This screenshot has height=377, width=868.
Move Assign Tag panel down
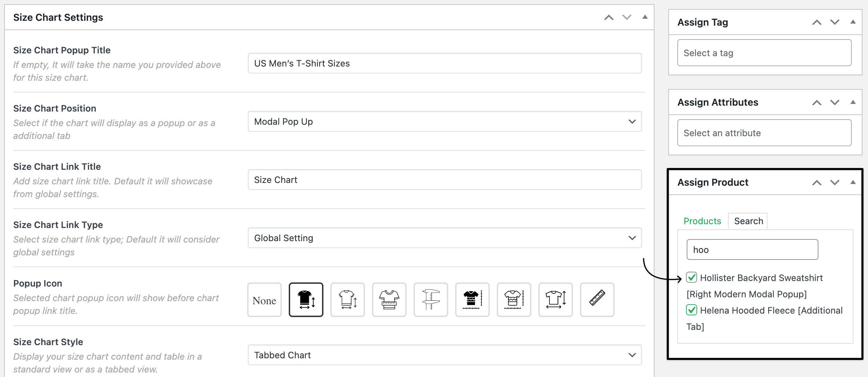click(x=835, y=22)
